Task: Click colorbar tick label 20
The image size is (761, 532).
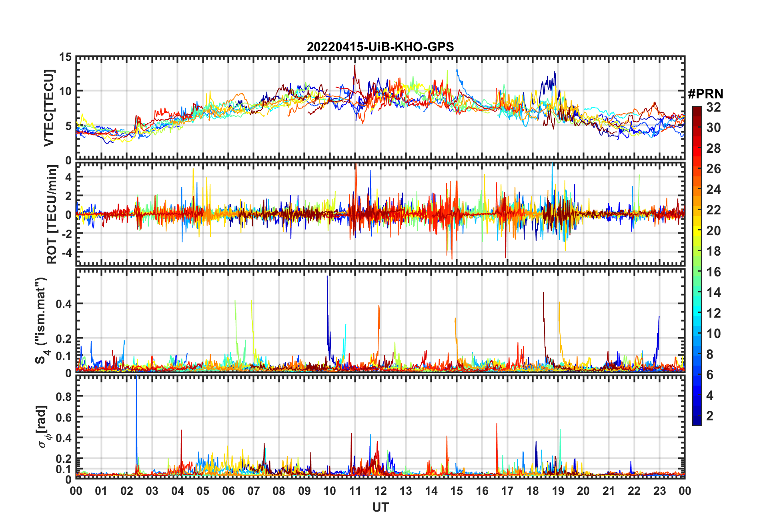Action: click(x=713, y=230)
